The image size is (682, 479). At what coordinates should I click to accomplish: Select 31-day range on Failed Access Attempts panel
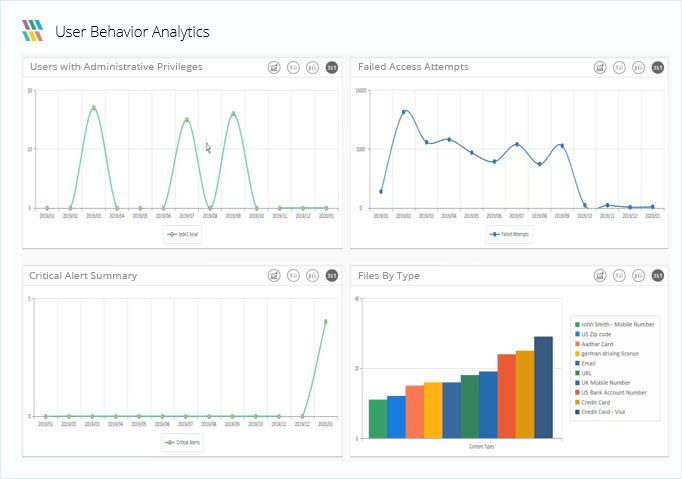tap(639, 67)
